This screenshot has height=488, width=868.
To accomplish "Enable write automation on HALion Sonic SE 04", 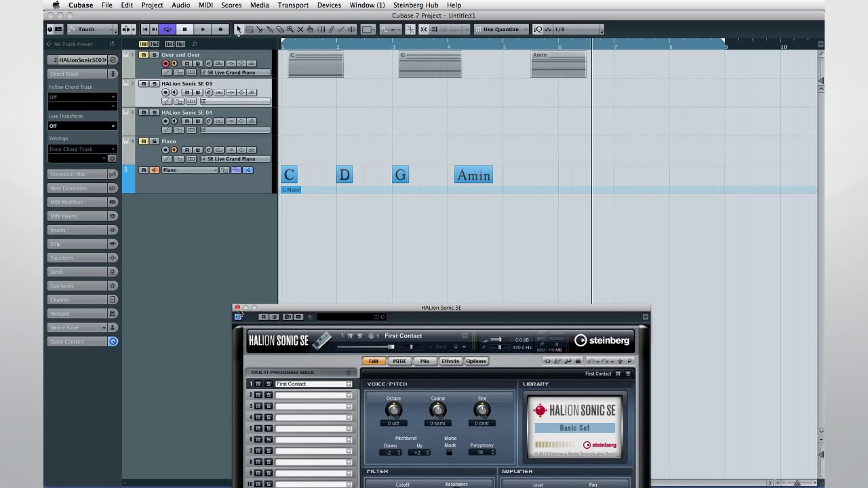I will (x=197, y=121).
